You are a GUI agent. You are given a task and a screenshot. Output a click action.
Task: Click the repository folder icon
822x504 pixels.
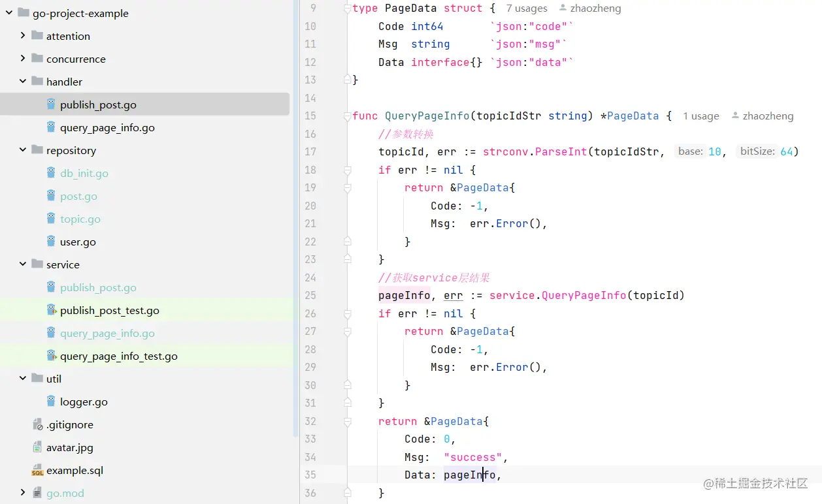pyautogui.click(x=37, y=150)
